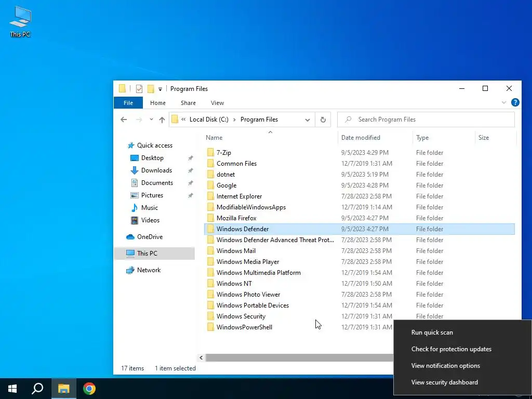Image resolution: width=532 pixels, height=399 pixels.
Task: Click the Search Program Files box
Action: tap(426, 119)
